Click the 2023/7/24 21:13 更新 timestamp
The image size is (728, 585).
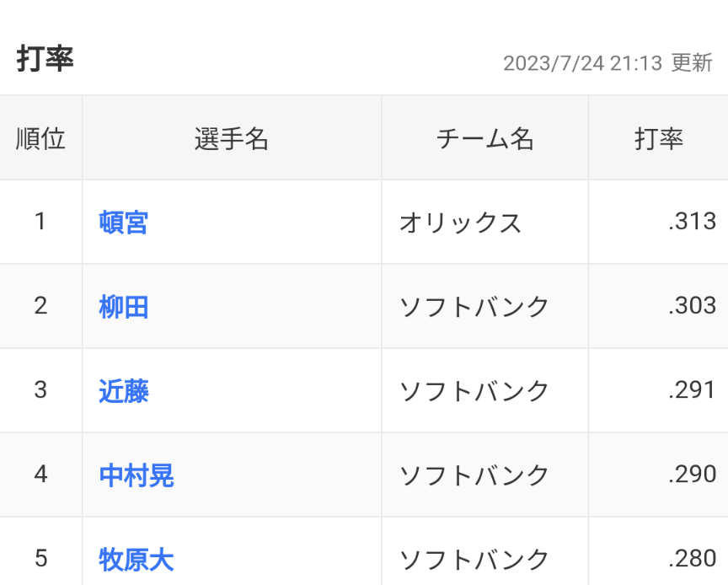[x=608, y=64]
